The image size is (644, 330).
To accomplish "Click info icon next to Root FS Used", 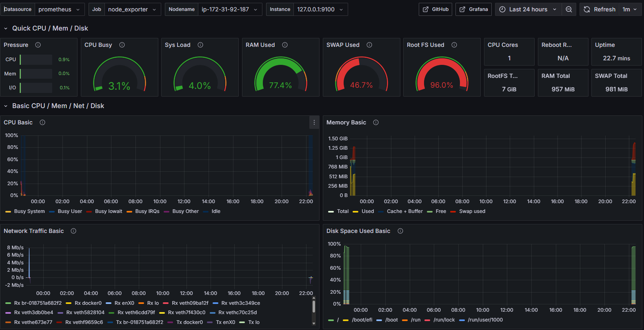I will tap(454, 45).
